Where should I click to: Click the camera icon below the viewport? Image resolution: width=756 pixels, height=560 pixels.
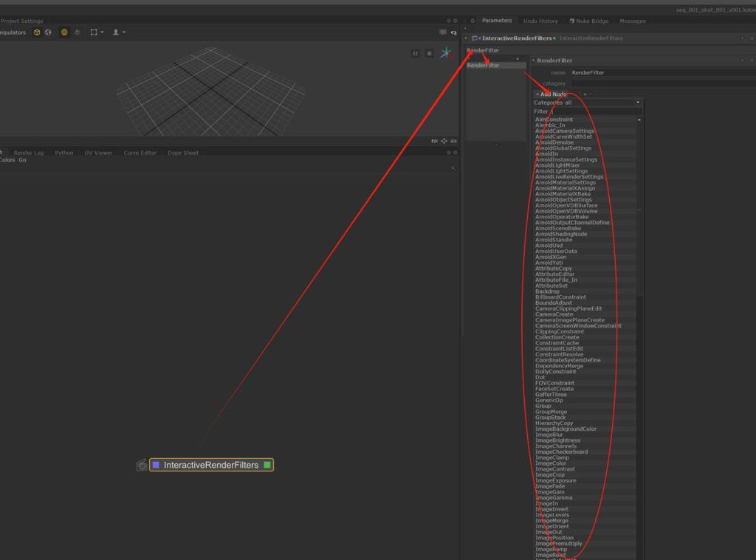pos(434,141)
